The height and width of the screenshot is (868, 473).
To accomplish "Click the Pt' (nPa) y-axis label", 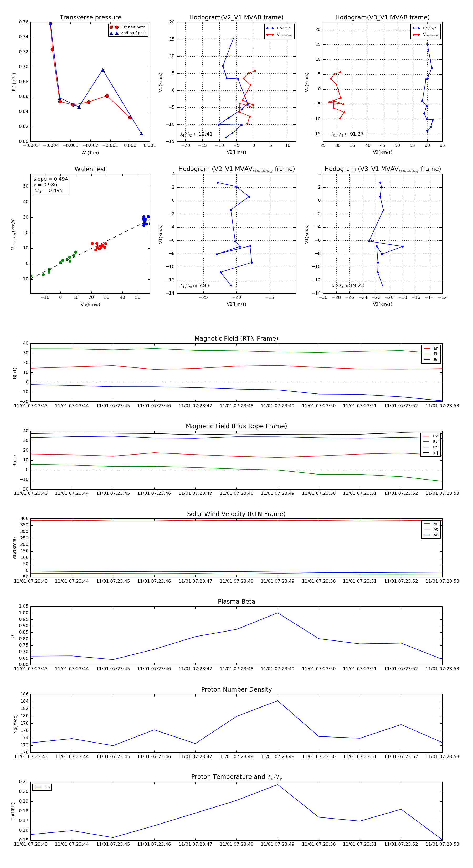I will (x=14, y=82).
